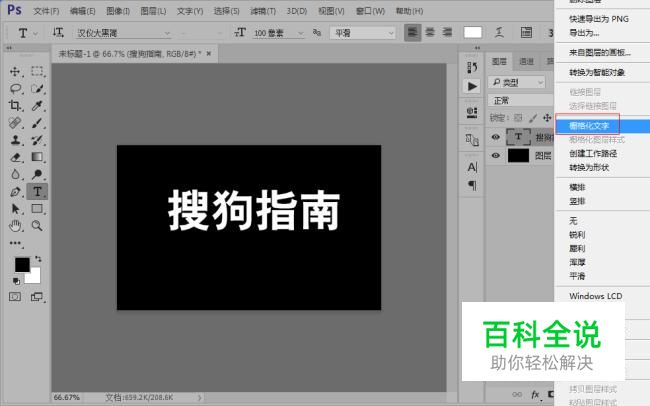Select the Lasso tool
Image resolution: width=650 pixels, height=406 pixels.
(15, 88)
